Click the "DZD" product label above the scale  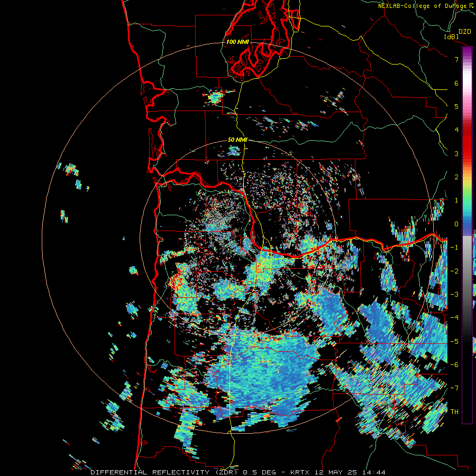coord(465,31)
